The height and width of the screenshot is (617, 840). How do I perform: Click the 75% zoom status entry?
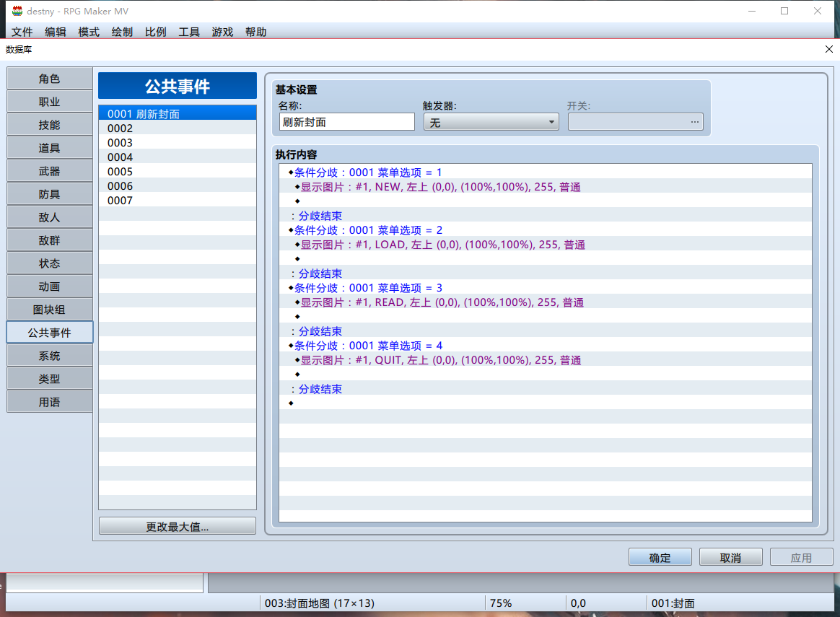coord(501,603)
